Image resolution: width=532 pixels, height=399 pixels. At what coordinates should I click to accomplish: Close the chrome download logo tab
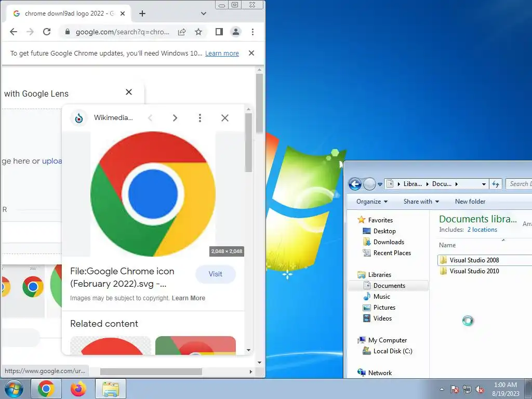(123, 14)
